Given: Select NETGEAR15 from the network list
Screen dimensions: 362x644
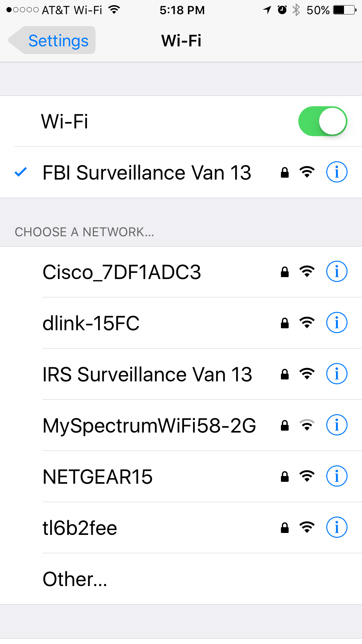Looking at the screenshot, I should pos(181,476).
